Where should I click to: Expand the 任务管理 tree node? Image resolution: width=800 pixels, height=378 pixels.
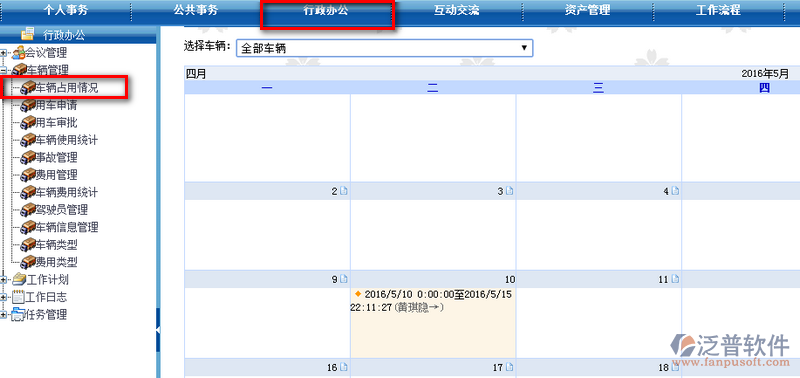[x=4, y=315]
